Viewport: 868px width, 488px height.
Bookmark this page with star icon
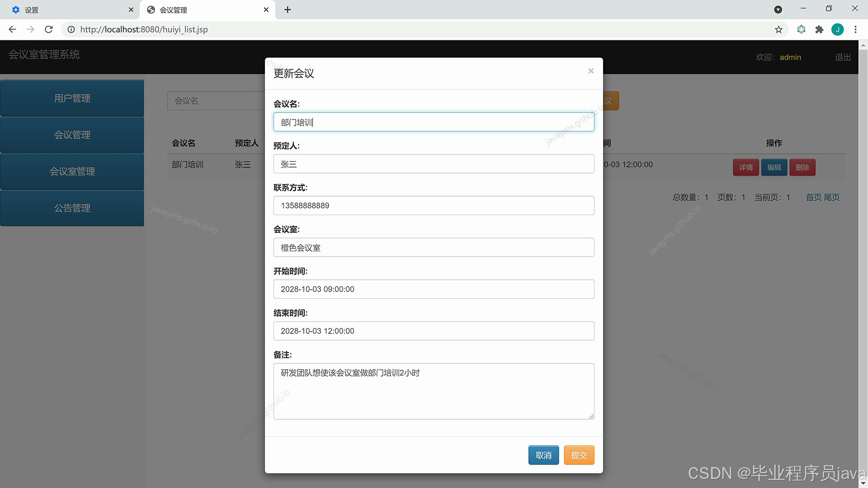pos(778,29)
